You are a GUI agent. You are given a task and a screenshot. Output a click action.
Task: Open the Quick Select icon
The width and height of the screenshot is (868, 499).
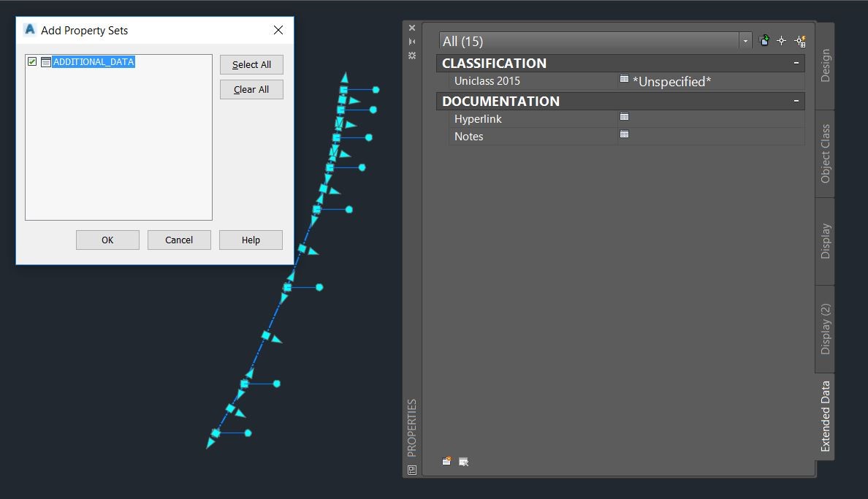800,41
